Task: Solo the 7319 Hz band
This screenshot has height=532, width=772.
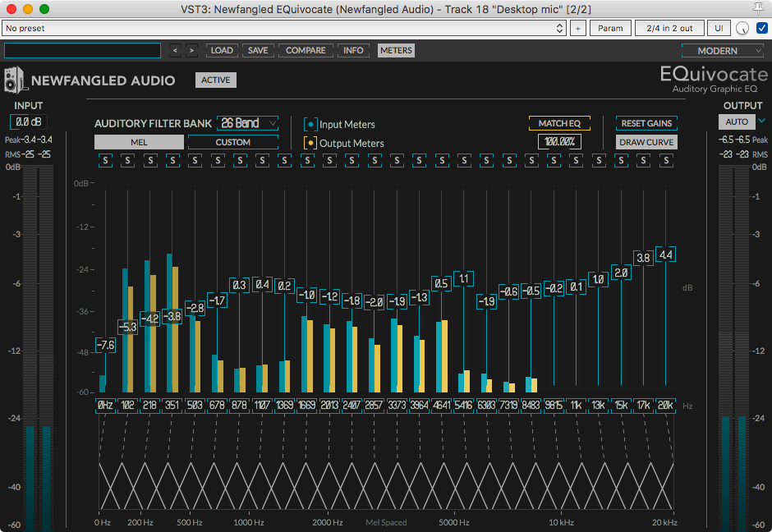Action: [x=509, y=160]
